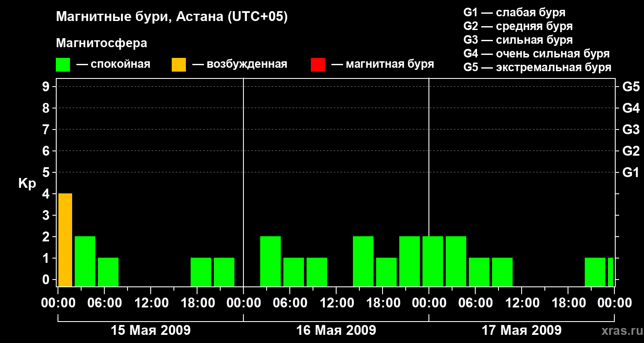Click the red magnetic storm legend swatch
Image resolution: width=644 pixels, height=343 pixels.
click(x=318, y=65)
